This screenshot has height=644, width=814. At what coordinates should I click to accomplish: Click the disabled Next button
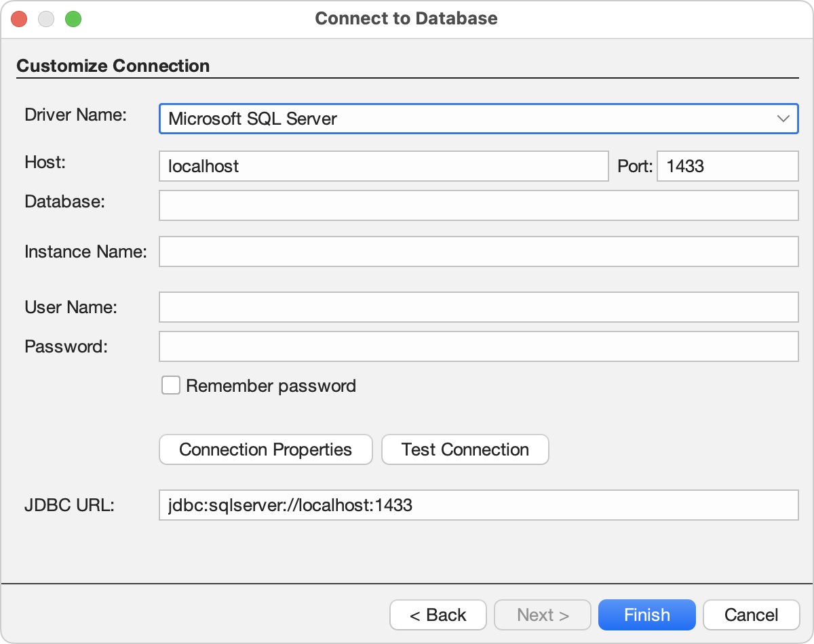[542, 615]
